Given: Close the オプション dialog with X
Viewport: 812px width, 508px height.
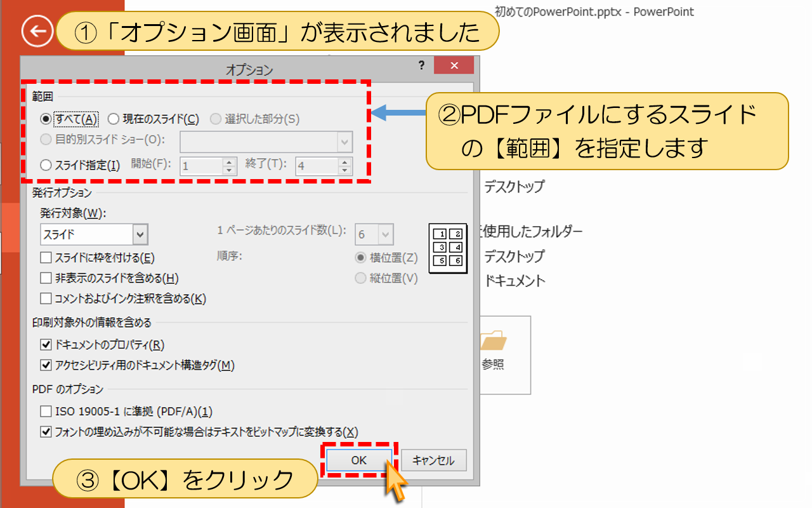Looking at the screenshot, I should (454, 65).
